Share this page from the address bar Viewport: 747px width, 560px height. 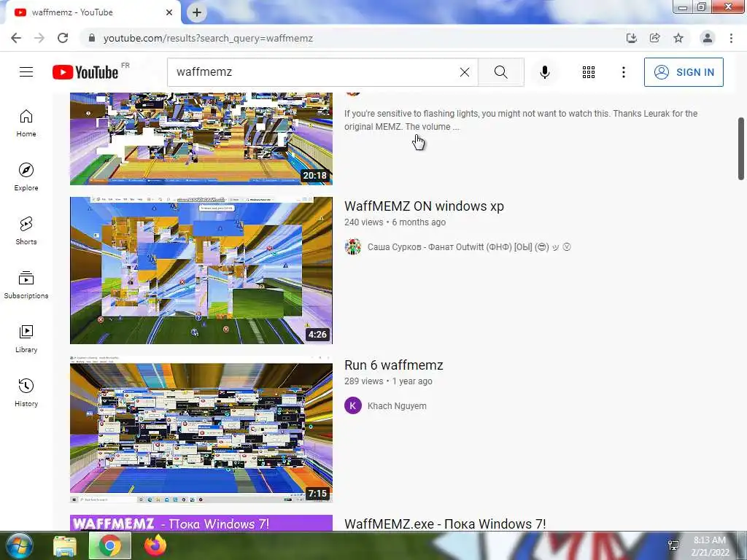tap(654, 38)
